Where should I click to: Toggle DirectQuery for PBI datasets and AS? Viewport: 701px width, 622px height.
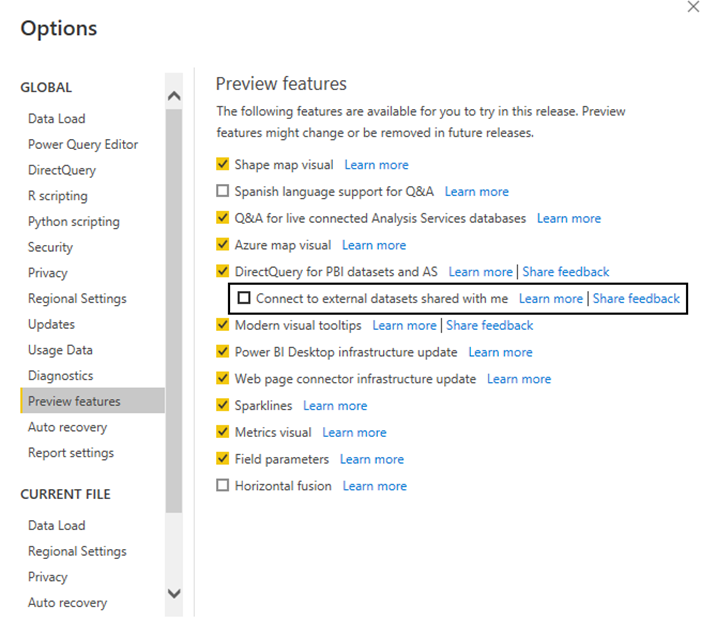(x=223, y=271)
